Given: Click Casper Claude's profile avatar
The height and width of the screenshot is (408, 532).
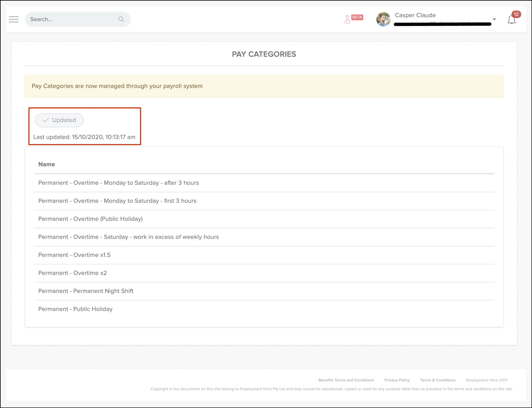Looking at the screenshot, I should pos(383,19).
